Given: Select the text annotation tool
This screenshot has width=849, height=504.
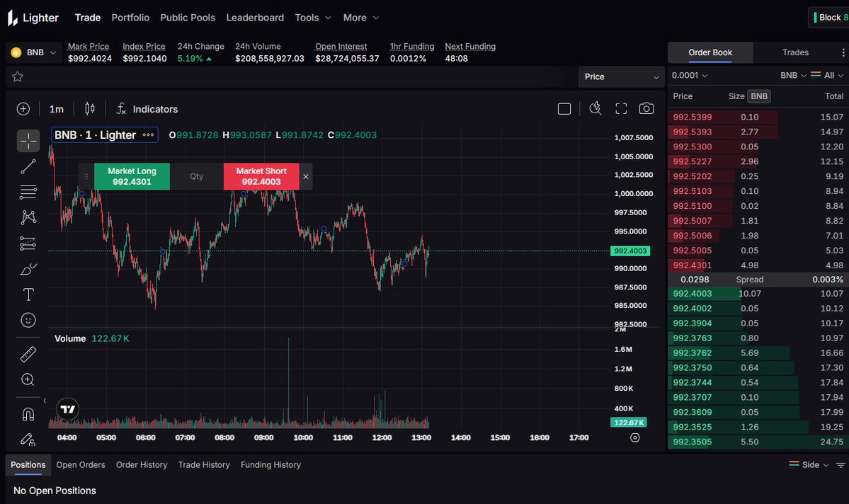Looking at the screenshot, I should click(x=28, y=294).
